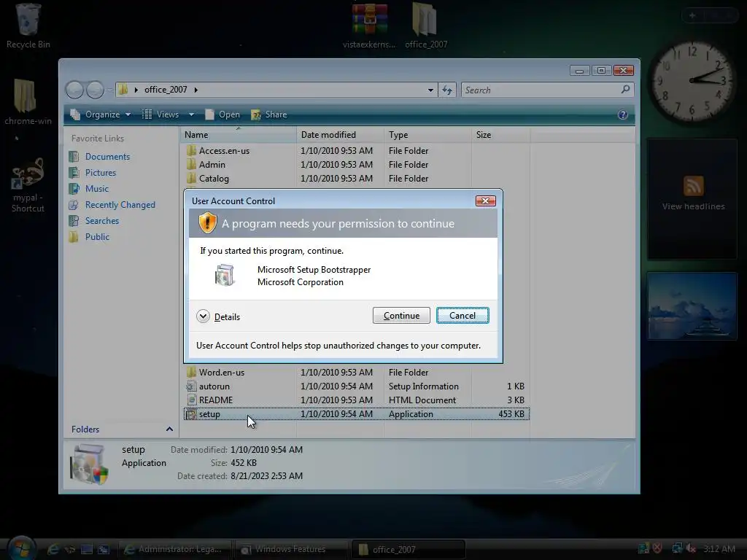Expand the arrow before office_2007 in address bar

(x=136, y=90)
